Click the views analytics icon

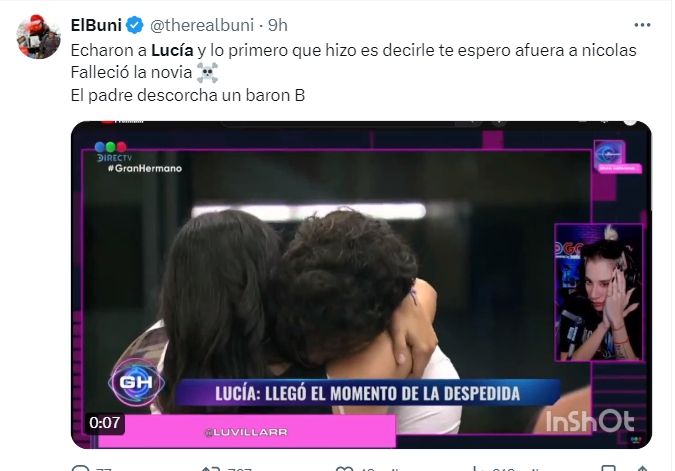pyautogui.click(x=476, y=468)
